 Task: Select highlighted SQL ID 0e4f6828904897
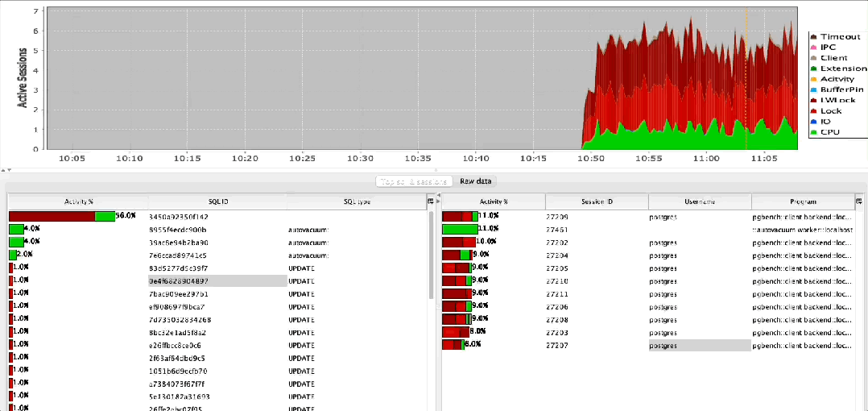click(x=217, y=280)
